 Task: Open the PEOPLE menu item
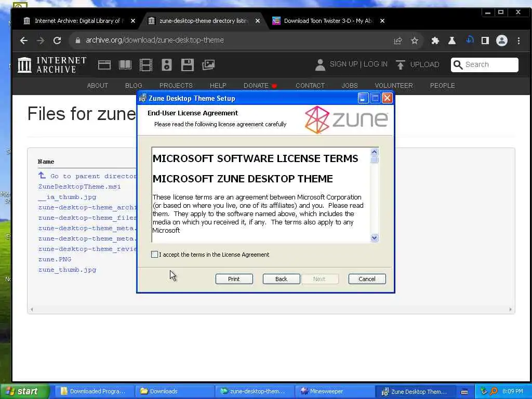click(443, 86)
